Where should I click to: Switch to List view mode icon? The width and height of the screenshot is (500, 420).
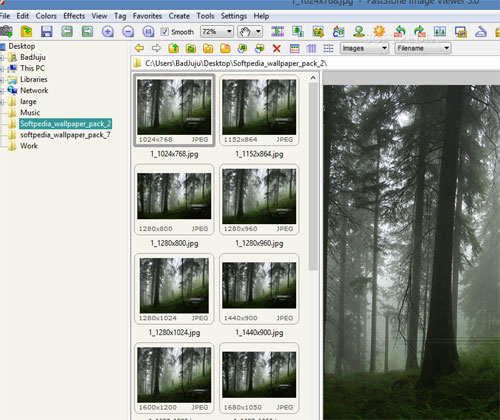pyautogui.click(x=328, y=48)
